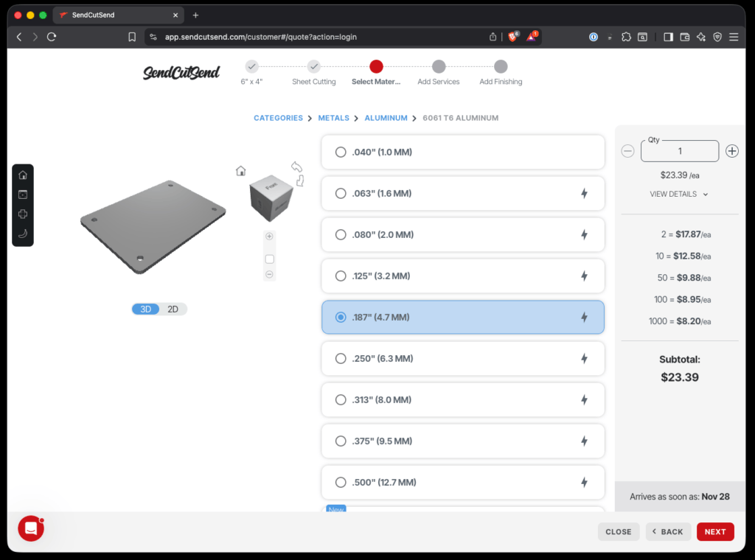Click the home icon in the dark sidebar
Viewport: 755px width, 560px height.
tap(23, 175)
